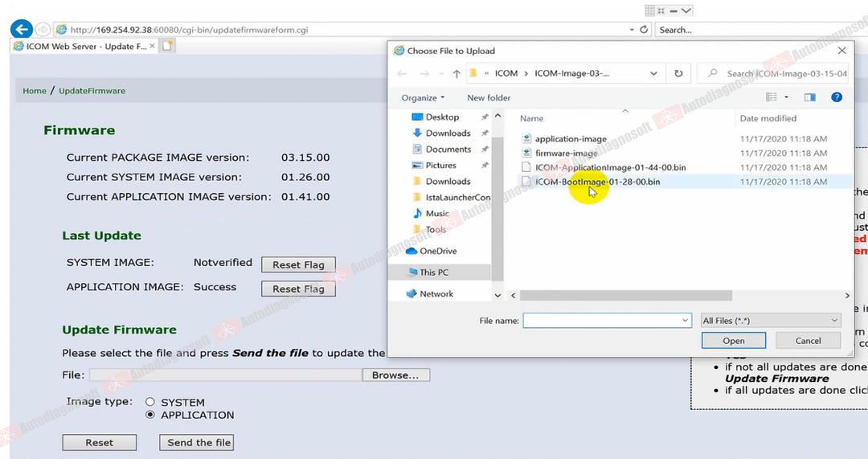The height and width of the screenshot is (459, 868).
Task: Reset Flag for SYSTEM IMAGE
Action: tap(298, 264)
